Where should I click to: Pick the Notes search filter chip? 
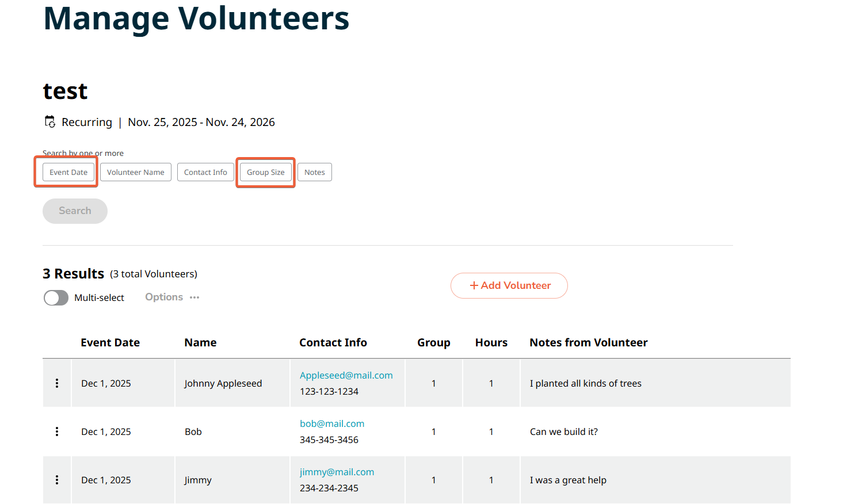(315, 172)
